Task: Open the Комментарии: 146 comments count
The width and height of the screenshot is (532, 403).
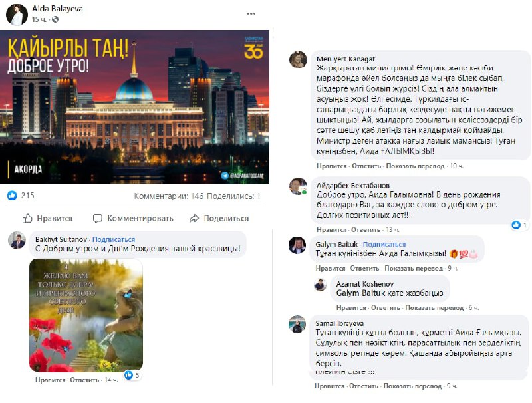Action: pyautogui.click(x=169, y=196)
